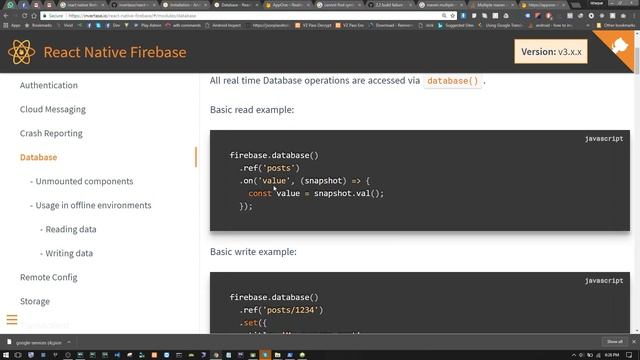Click the React Native Firebase atom logo
Image resolution: width=640 pixels, height=360 pixels.
coord(21,52)
